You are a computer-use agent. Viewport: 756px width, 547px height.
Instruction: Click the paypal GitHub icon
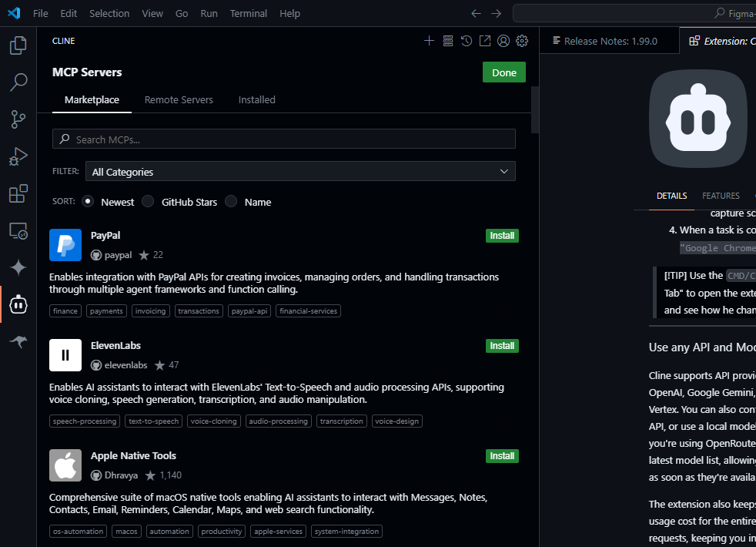96,255
